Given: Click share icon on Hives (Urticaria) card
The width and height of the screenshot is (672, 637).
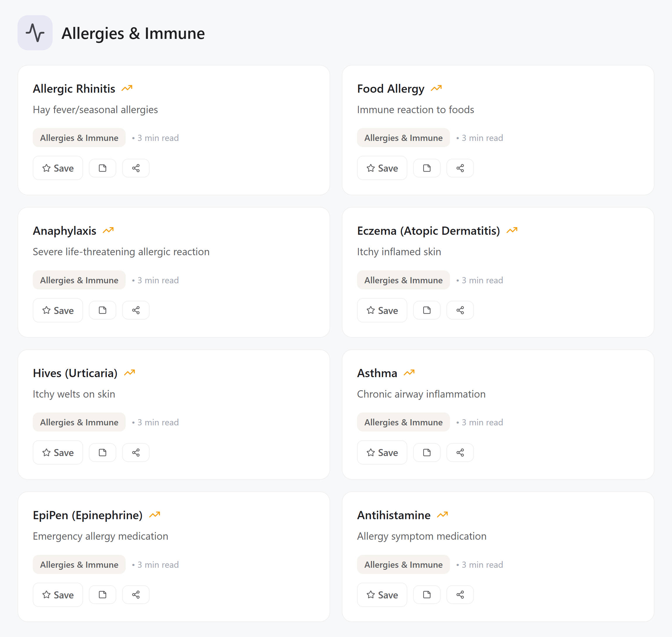Looking at the screenshot, I should click(136, 453).
